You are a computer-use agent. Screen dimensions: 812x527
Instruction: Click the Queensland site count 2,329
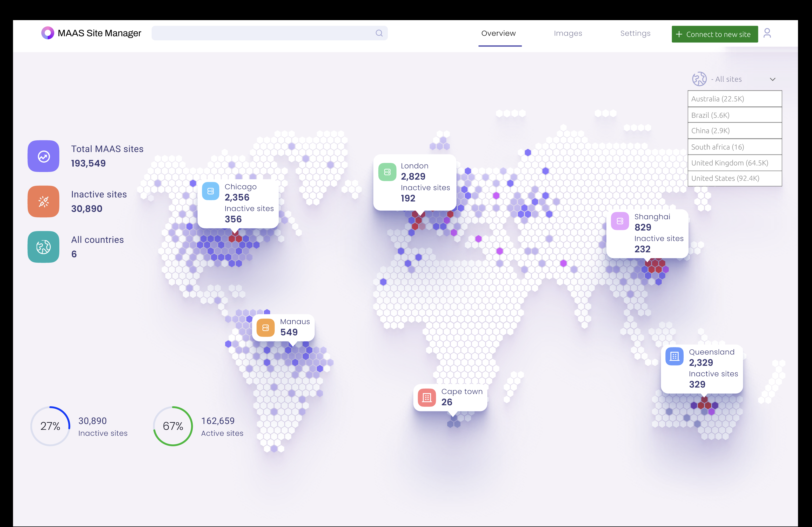click(x=701, y=362)
